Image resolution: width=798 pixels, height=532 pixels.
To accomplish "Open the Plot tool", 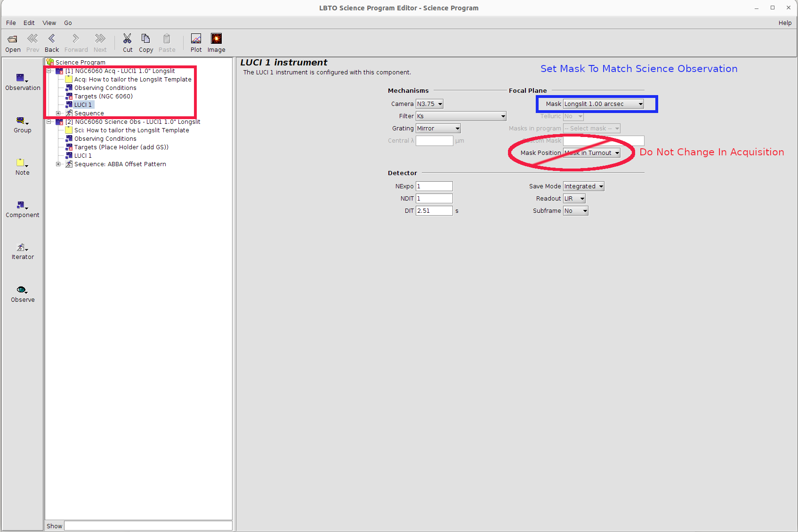I will pos(196,39).
